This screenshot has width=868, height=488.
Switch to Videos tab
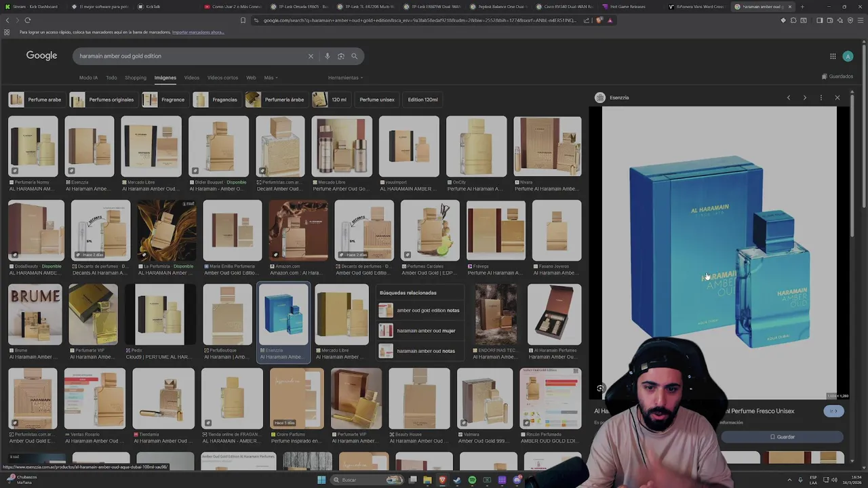click(x=192, y=78)
